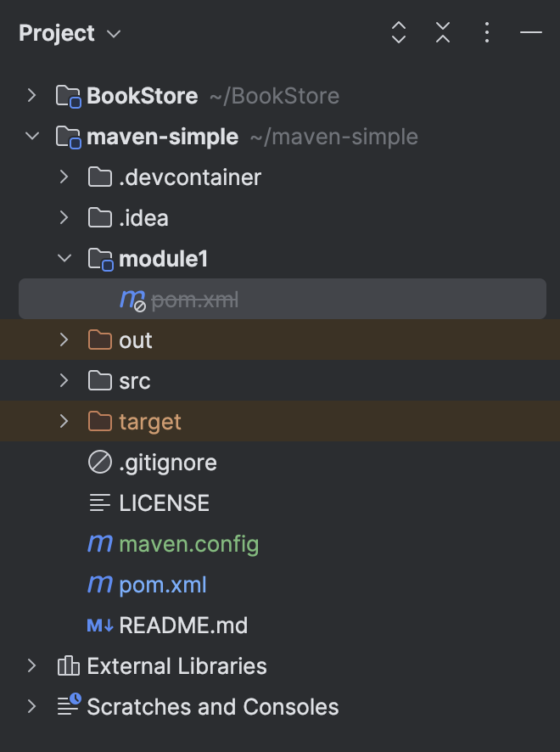The width and height of the screenshot is (560, 752).
Task: Click the Maven icon next to maven.config
Action: coord(99,543)
